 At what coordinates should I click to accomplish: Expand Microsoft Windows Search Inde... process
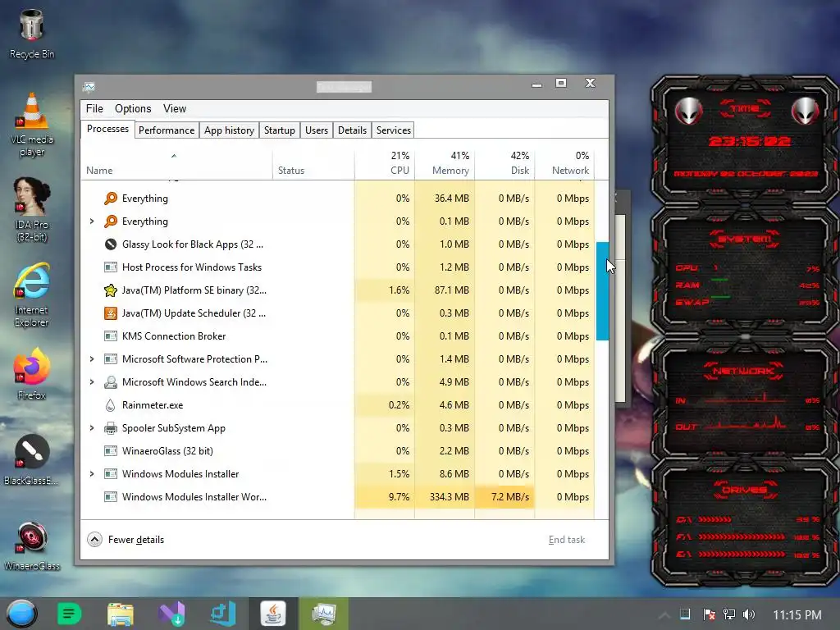(x=92, y=382)
